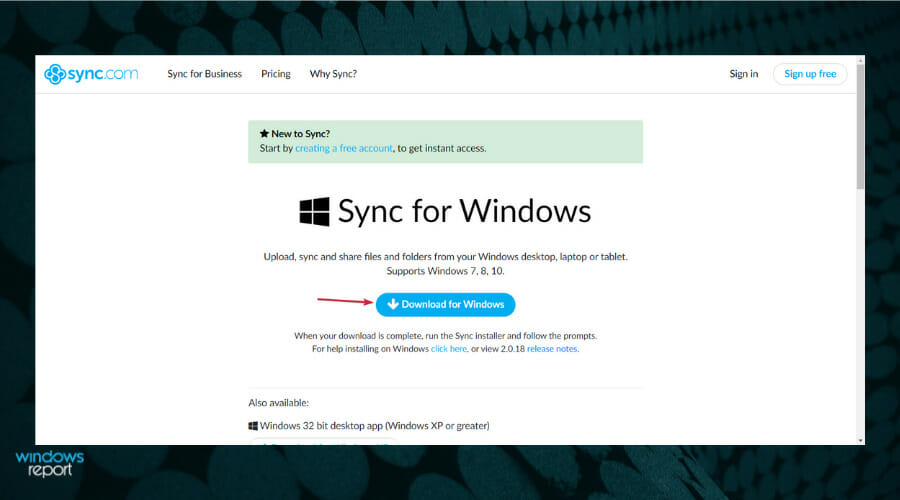900x500 pixels.
Task: Click text 'Upload, sync and share files and folders'
Action: 347,257
